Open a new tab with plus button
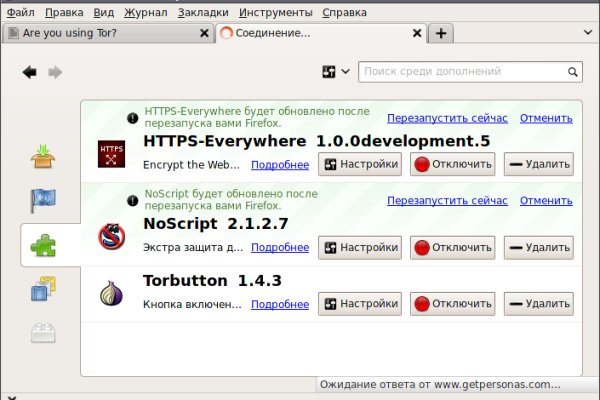Viewport: 600px width, 400px height. (441, 33)
